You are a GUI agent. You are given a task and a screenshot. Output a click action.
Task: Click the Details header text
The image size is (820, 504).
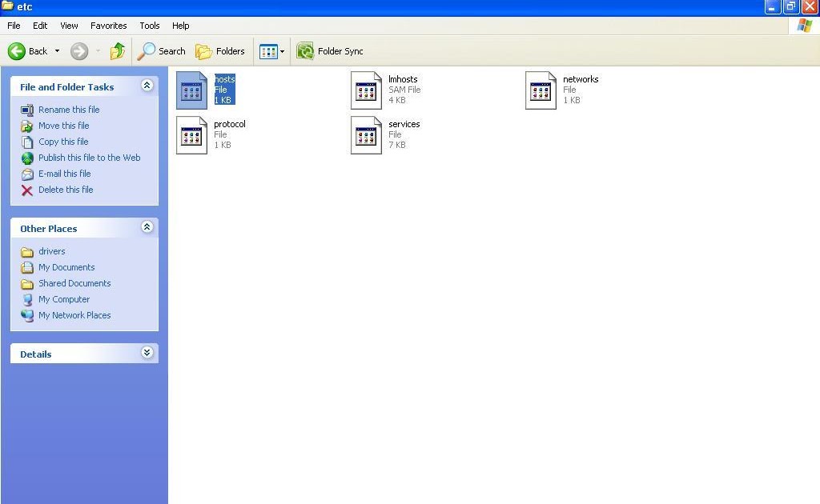(x=35, y=354)
